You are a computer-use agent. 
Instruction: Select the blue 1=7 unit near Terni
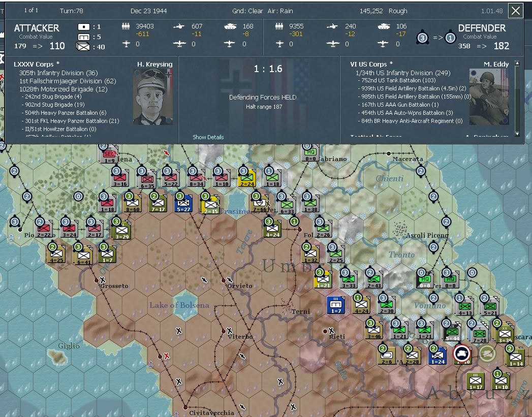coord(336,305)
